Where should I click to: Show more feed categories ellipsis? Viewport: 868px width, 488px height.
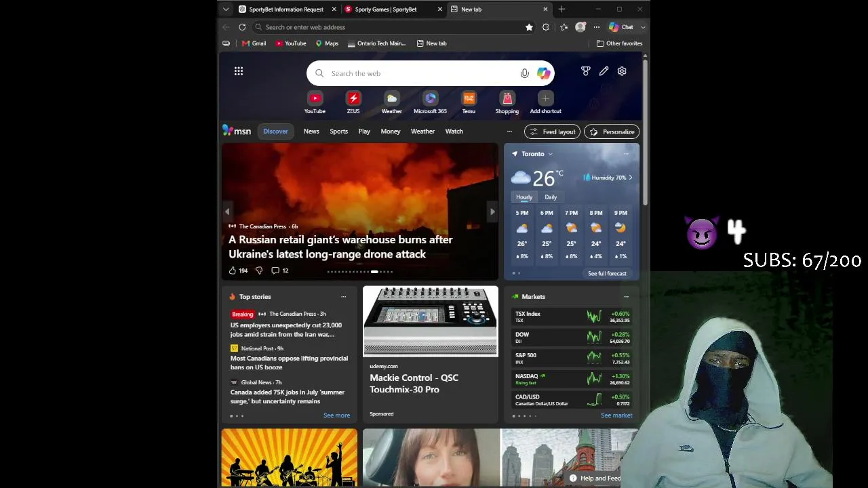pyautogui.click(x=509, y=131)
